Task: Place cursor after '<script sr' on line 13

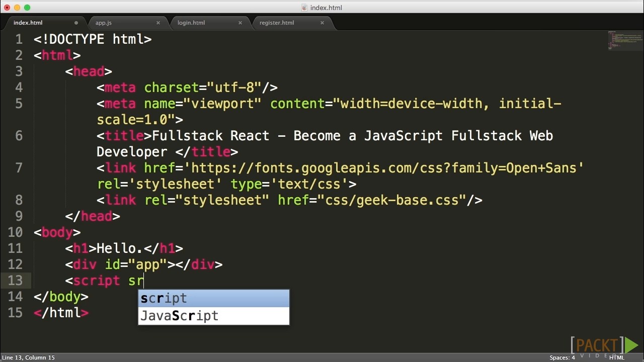Action: tap(144, 281)
